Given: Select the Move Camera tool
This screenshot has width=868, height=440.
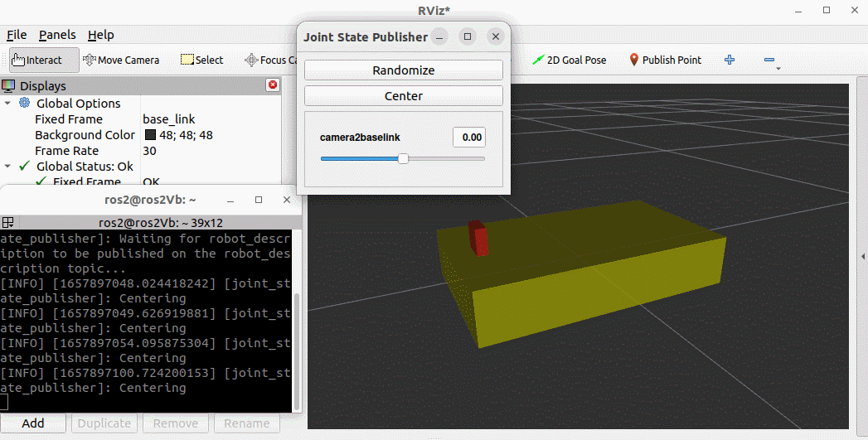Looking at the screenshot, I should (x=121, y=60).
